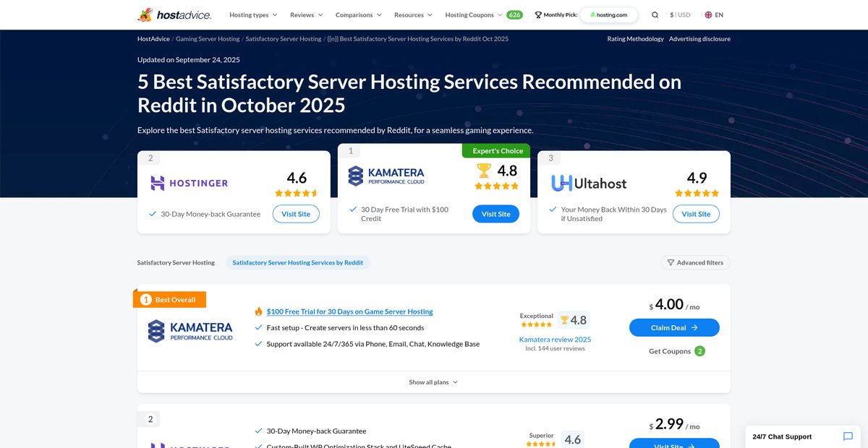The width and height of the screenshot is (868, 448).
Task: Click 'Updated on September 24, 2025' text
Action: pyautogui.click(x=189, y=60)
